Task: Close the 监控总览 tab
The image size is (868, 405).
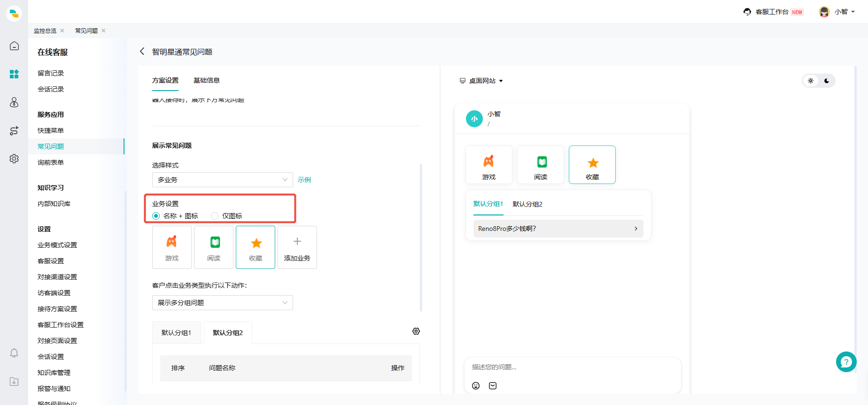Action: click(62, 31)
